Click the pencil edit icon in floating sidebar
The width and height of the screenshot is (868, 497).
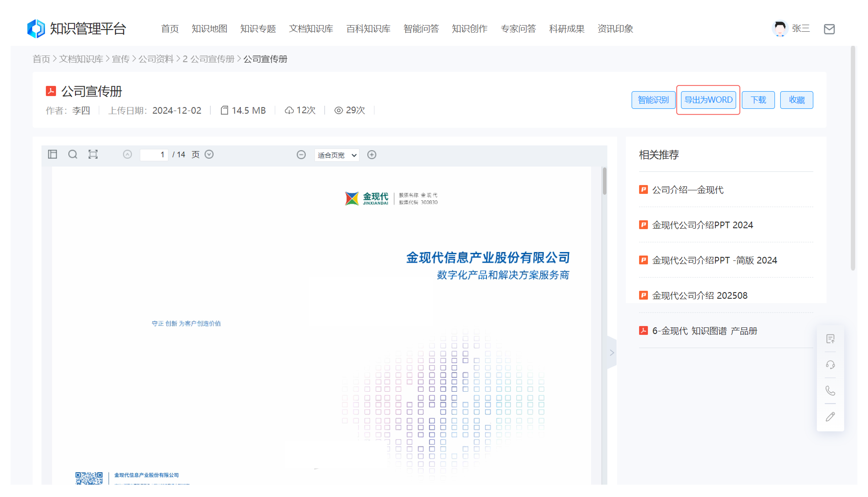point(830,417)
